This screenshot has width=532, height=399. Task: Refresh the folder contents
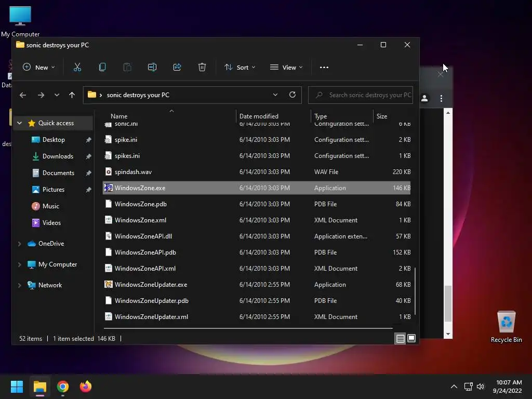tap(292, 95)
